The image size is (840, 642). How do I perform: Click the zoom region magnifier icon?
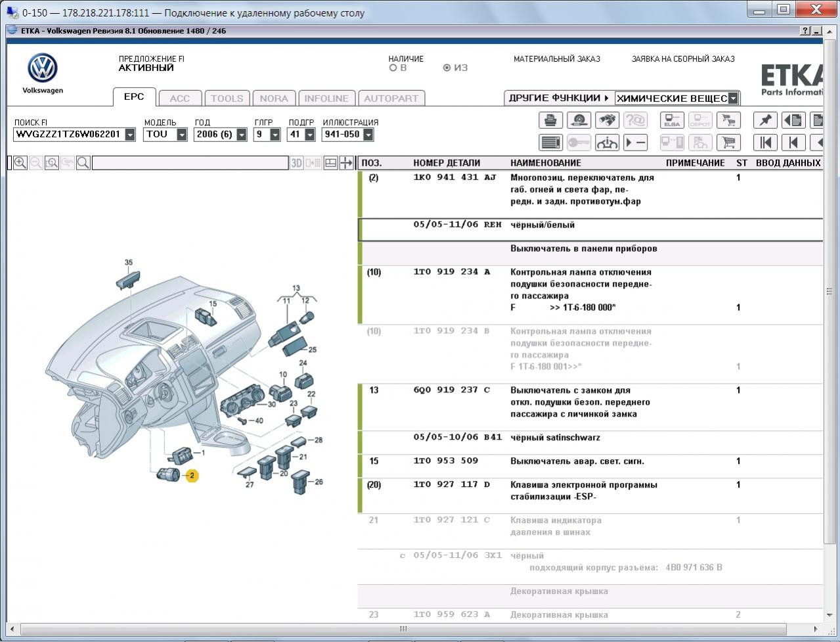(52, 163)
